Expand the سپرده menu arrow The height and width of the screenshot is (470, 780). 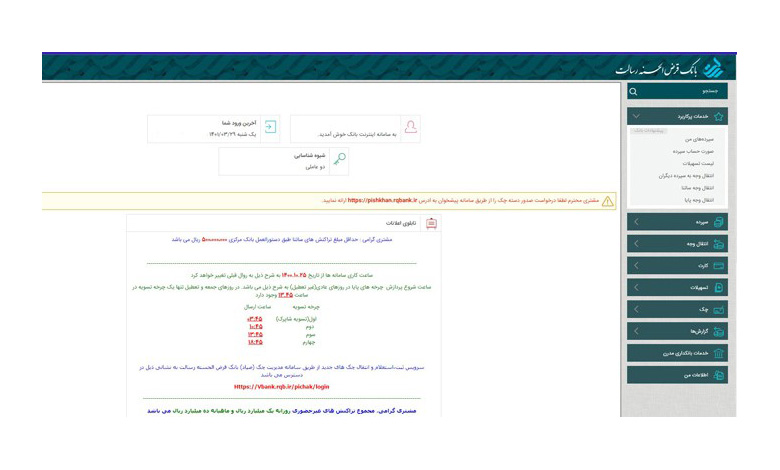tap(636, 222)
